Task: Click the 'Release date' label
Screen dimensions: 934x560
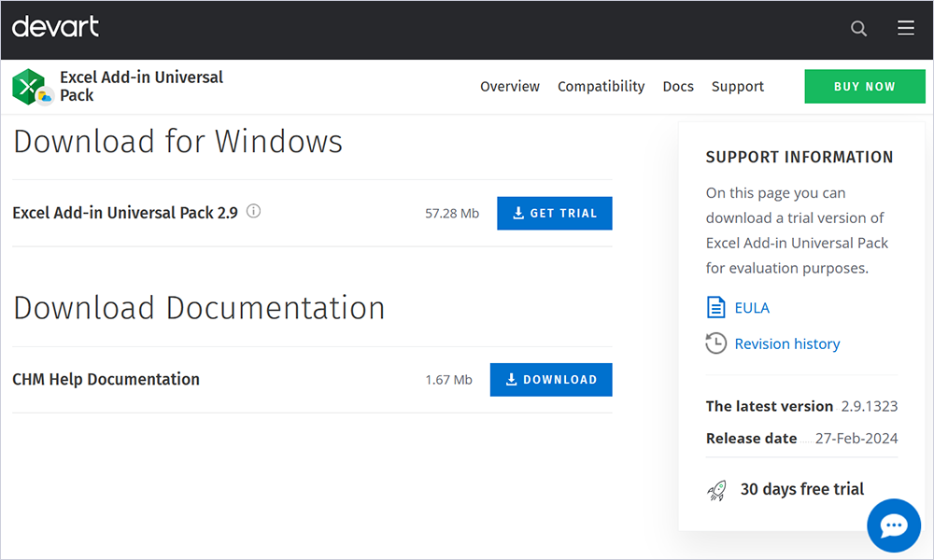Action: tap(751, 439)
